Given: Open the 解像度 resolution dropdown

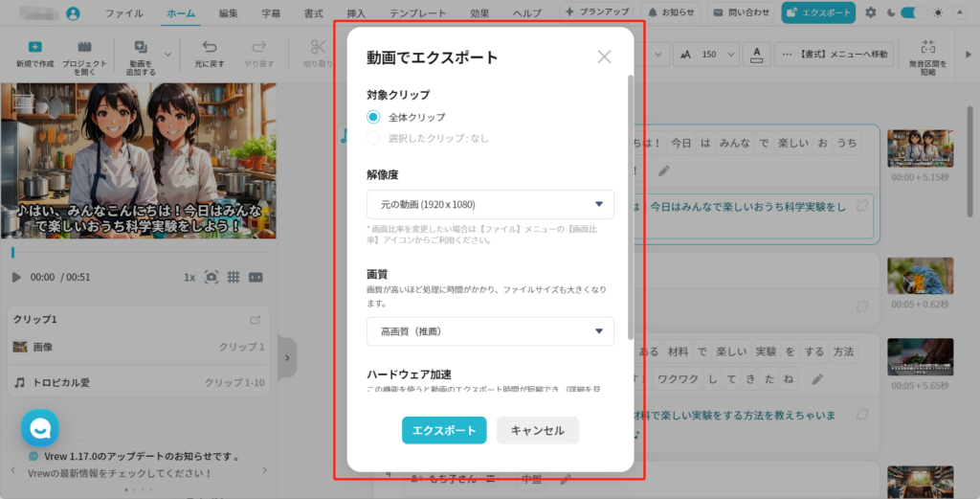Looking at the screenshot, I should pyautogui.click(x=490, y=204).
